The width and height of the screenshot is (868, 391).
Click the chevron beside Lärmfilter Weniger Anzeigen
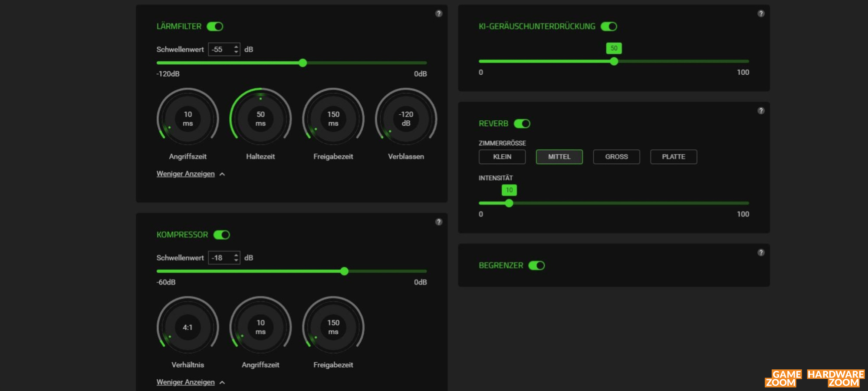[x=222, y=174]
